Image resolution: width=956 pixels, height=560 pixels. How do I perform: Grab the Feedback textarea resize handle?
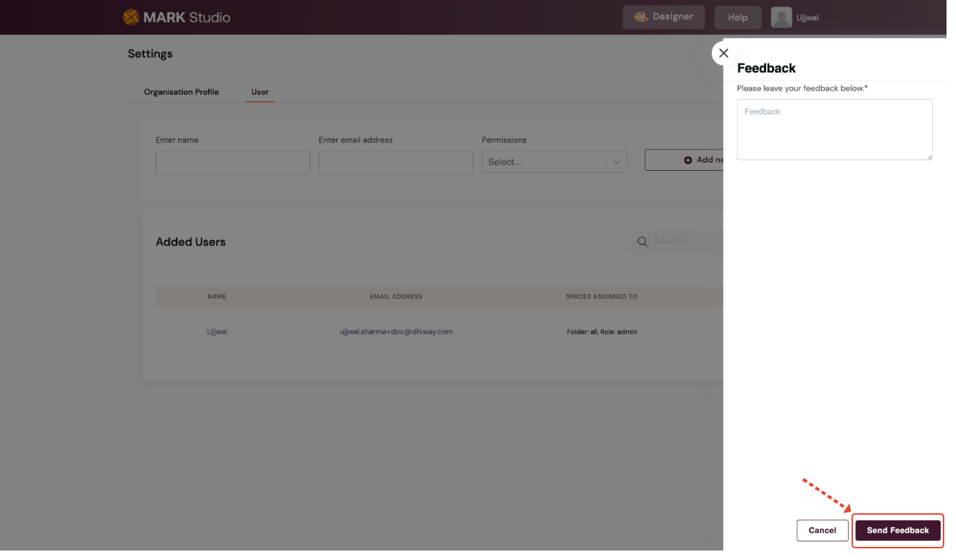click(x=929, y=156)
